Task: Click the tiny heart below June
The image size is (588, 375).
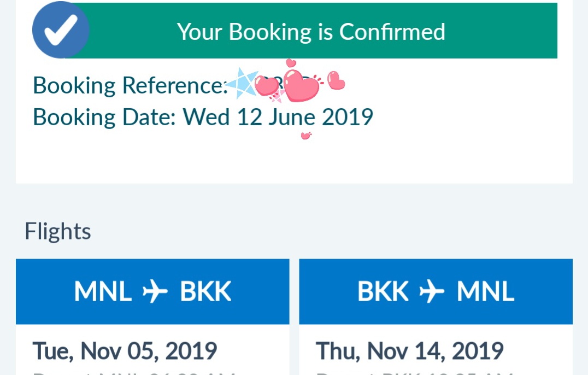Action: point(306,136)
